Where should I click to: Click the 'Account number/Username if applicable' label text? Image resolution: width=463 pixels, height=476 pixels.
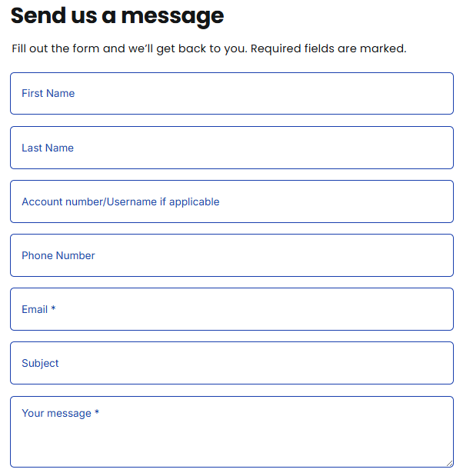click(x=120, y=201)
